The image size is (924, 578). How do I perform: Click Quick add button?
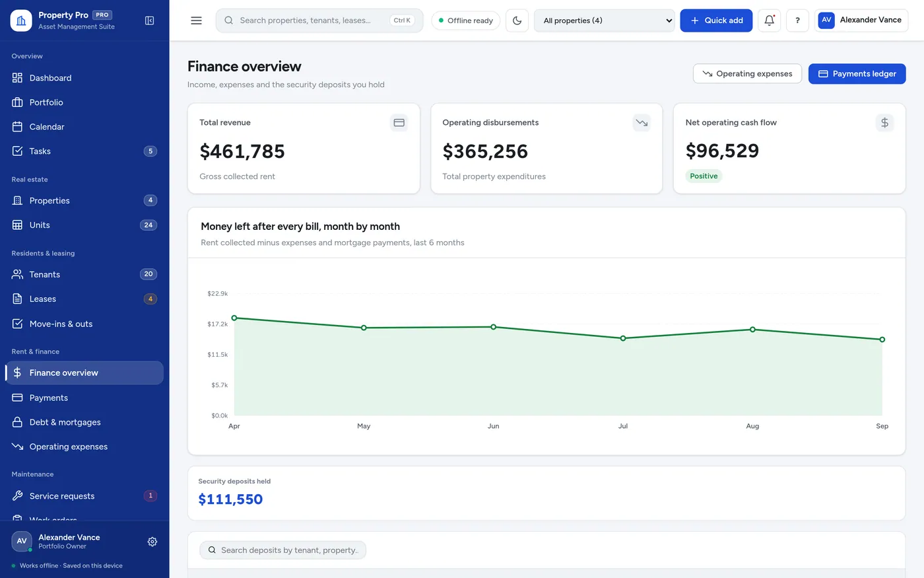pyautogui.click(x=716, y=20)
